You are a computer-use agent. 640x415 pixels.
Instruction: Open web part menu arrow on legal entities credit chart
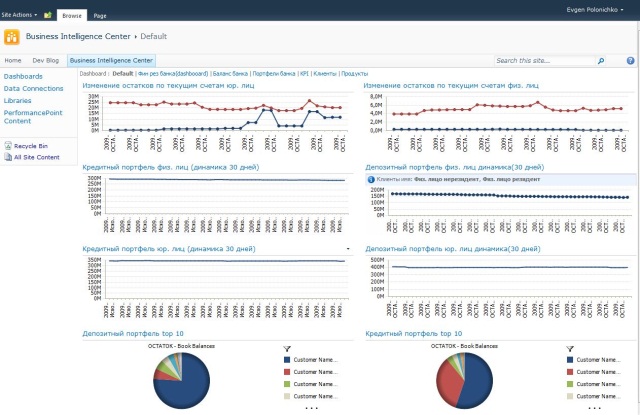click(x=347, y=247)
